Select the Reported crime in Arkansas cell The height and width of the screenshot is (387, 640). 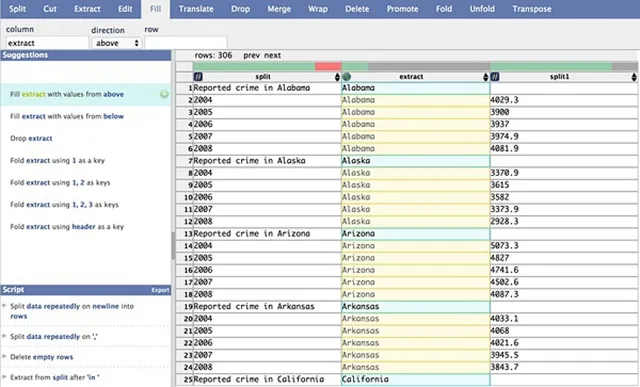pos(267,307)
